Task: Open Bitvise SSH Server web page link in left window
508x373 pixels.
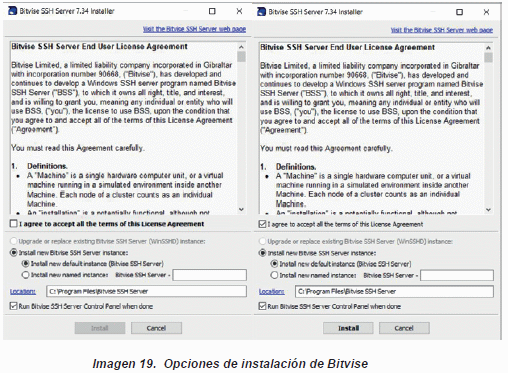Action: coord(194,29)
